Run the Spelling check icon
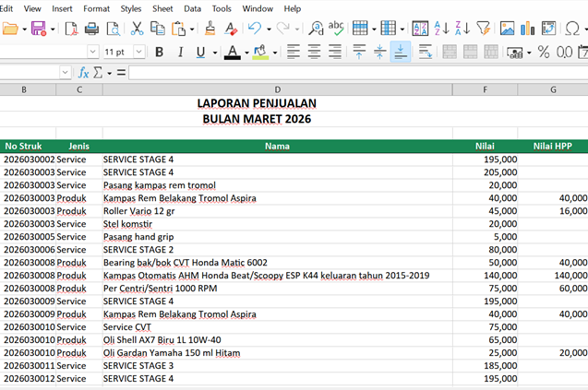The width and height of the screenshot is (588, 390). [x=336, y=29]
